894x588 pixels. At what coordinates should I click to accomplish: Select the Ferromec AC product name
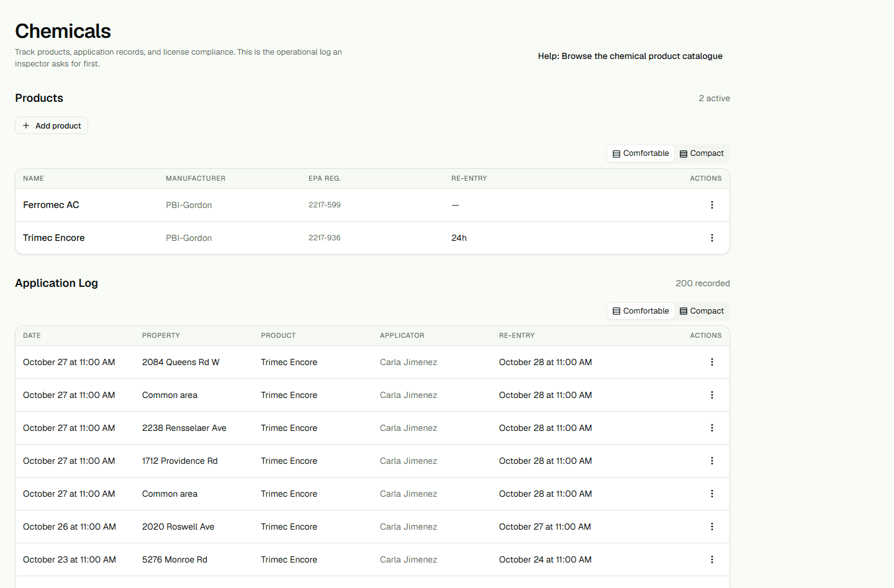51,205
